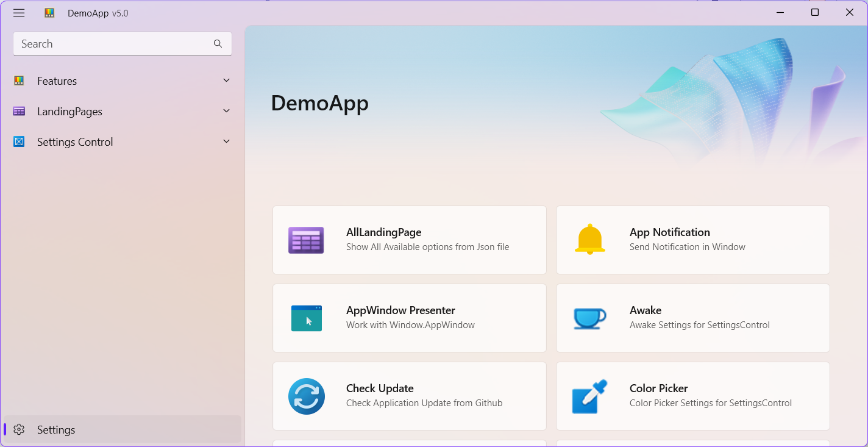This screenshot has width=868, height=447.
Task: Expand the LandingPages navigation section
Action: point(226,110)
